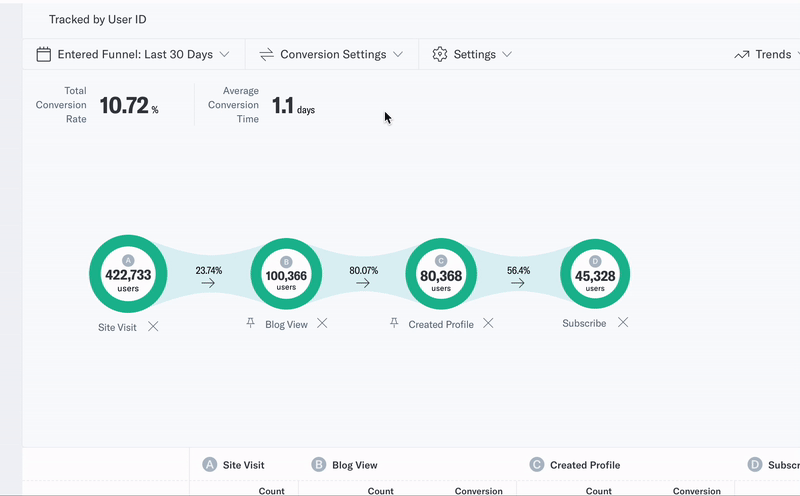
Task: Click the 56.4% conversion arrow
Action: tap(518, 283)
